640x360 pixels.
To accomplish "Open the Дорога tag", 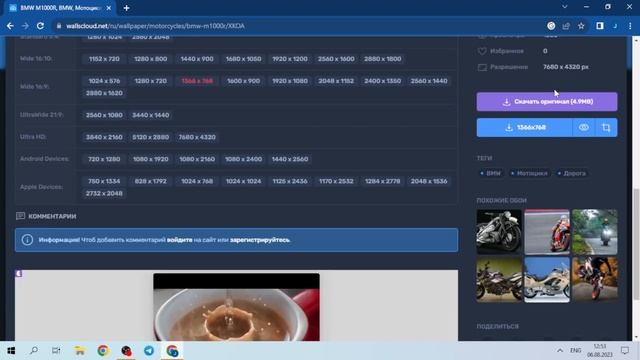I will (572, 173).
